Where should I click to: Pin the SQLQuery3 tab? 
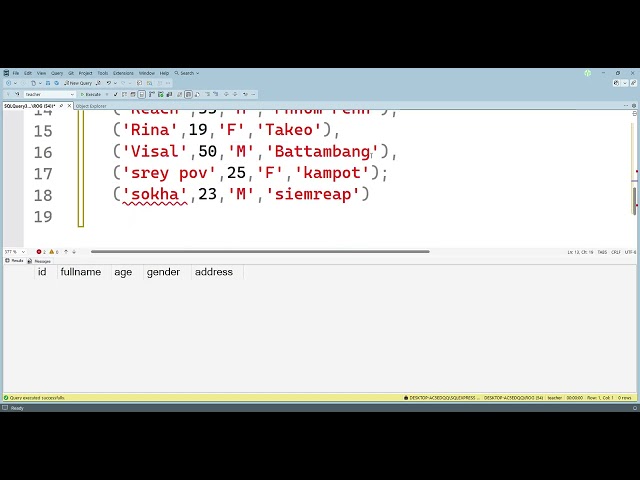coord(62,106)
